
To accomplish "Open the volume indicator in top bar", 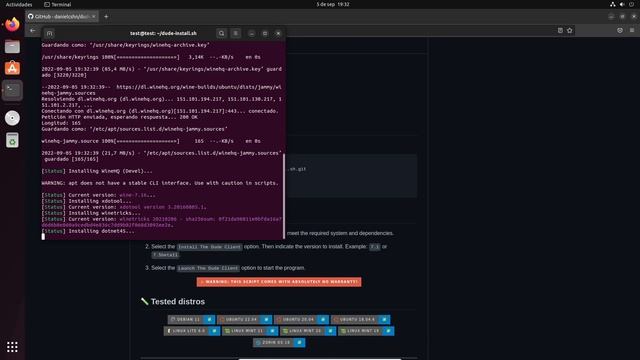I will pos(622,4).
